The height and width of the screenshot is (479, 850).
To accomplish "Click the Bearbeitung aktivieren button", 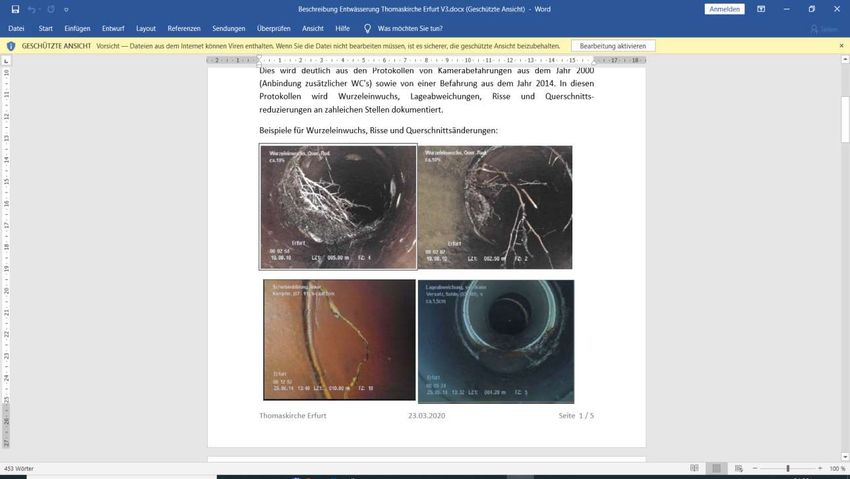I will click(x=613, y=46).
